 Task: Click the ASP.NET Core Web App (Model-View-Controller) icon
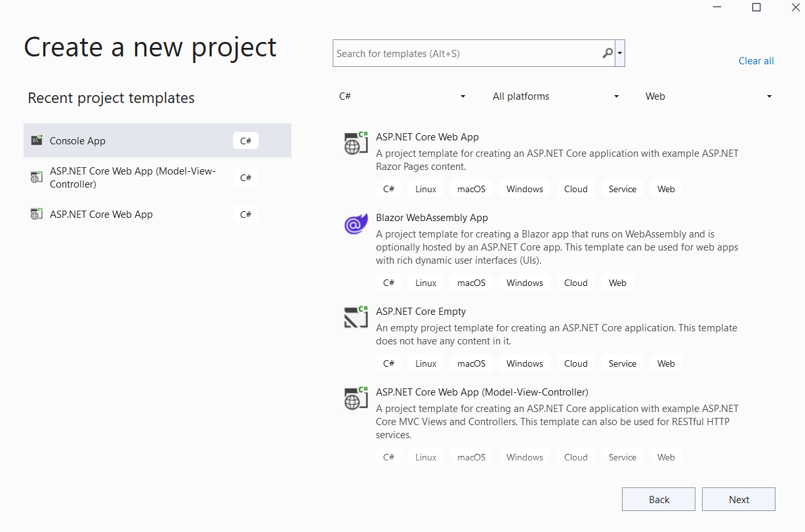click(x=356, y=398)
